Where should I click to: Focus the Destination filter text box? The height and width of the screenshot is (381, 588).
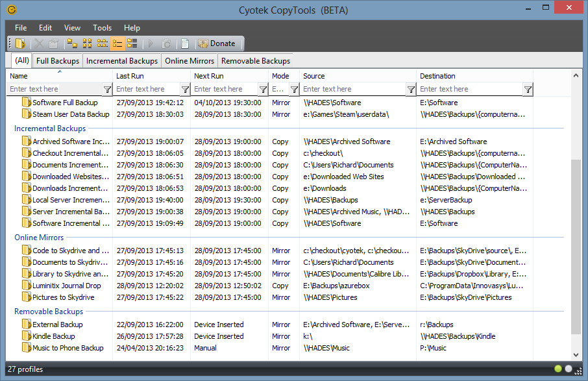point(471,90)
